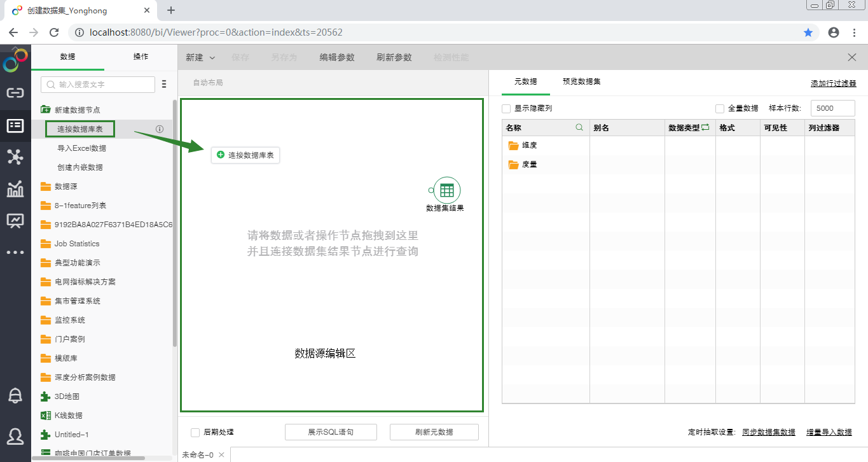Click info icon beside 连接数据库表
868x462 pixels.
pos(160,129)
